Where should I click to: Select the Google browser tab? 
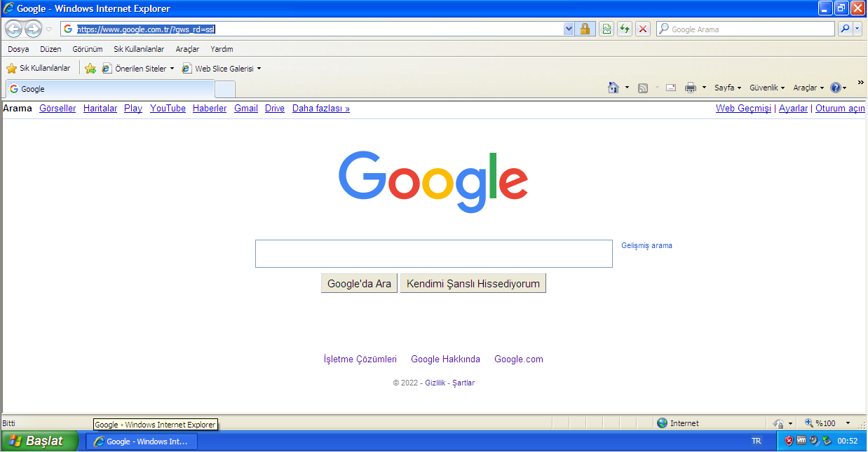[109, 89]
